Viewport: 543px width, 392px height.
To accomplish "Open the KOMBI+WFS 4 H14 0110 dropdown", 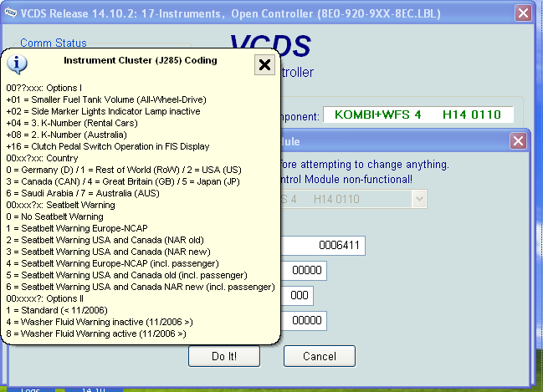I will tap(419, 199).
